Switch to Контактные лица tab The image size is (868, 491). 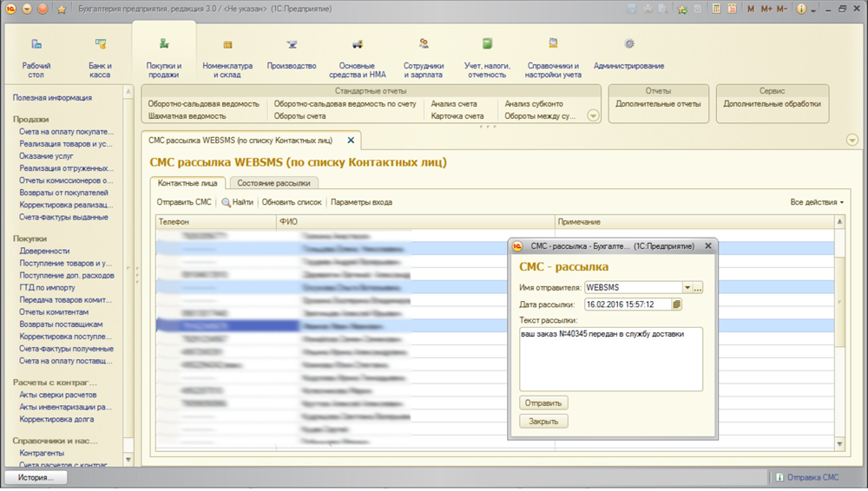pyautogui.click(x=187, y=183)
